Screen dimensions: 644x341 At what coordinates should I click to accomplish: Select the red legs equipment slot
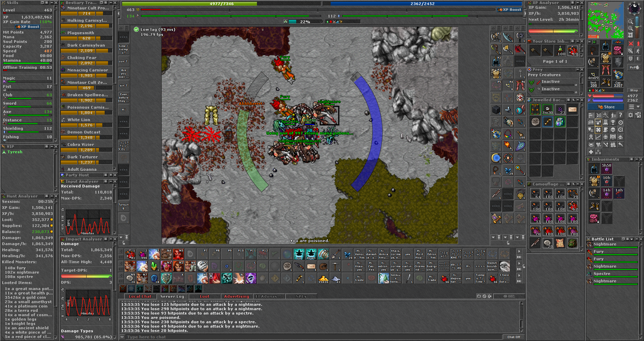click(605, 70)
